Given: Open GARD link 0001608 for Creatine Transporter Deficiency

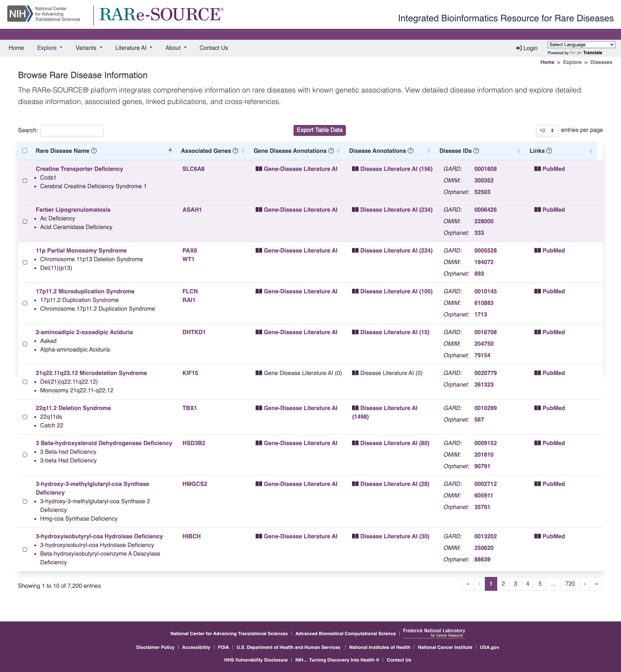Looking at the screenshot, I should pyautogui.click(x=485, y=169).
